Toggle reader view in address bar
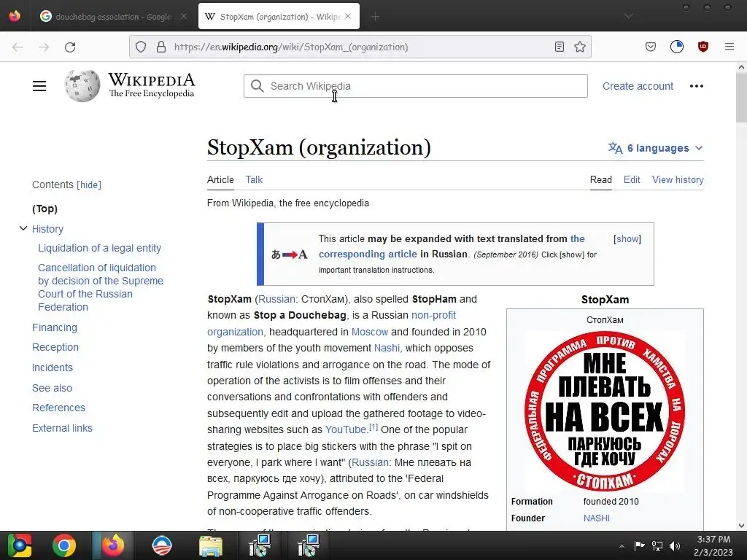Image resolution: width=747 pixels, height=560 pixels. click(560, 47)
